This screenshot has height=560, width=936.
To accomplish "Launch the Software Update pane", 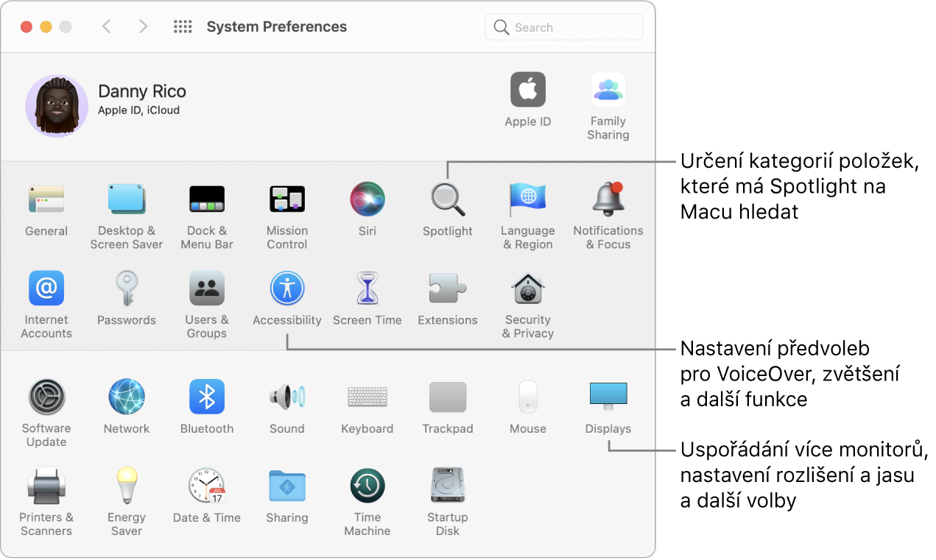I will tap(46, 397).
